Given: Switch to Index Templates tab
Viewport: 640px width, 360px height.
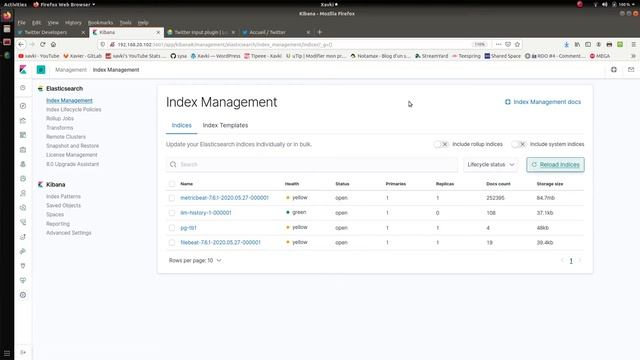Looking at the screenshot, I should [225, 125].
